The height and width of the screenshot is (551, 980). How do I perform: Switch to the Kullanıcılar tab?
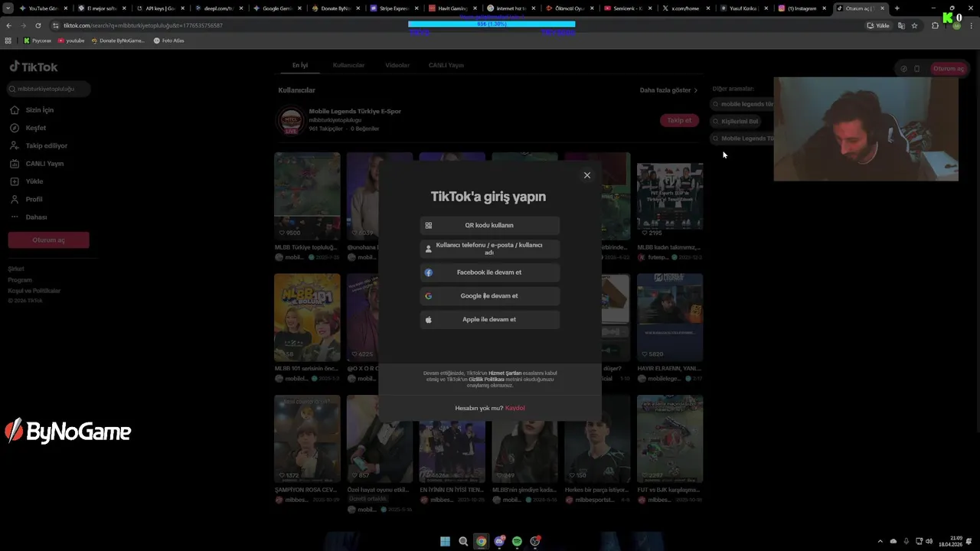[348, 65]
